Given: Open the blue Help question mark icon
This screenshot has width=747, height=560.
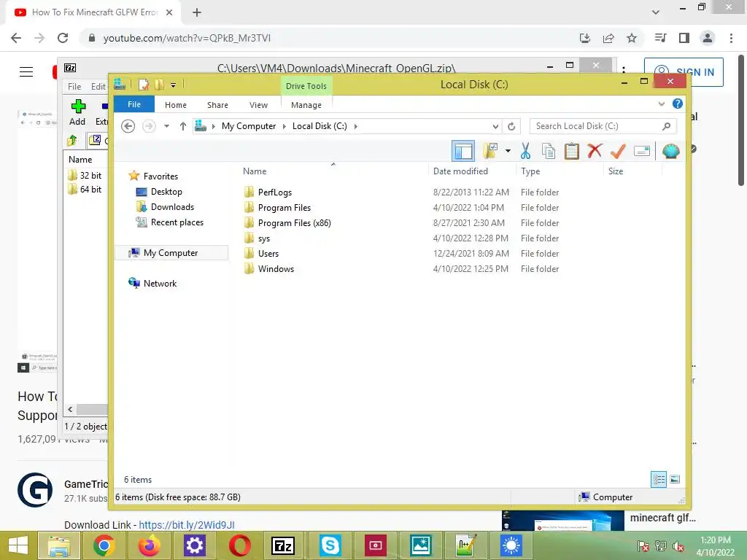Looking at the screenshot, I should [677, 104].
